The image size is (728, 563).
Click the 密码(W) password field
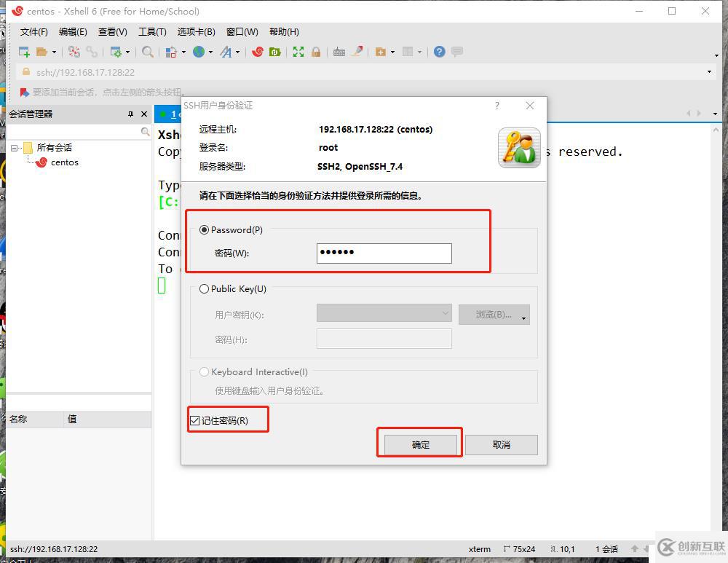click(384, 253)
